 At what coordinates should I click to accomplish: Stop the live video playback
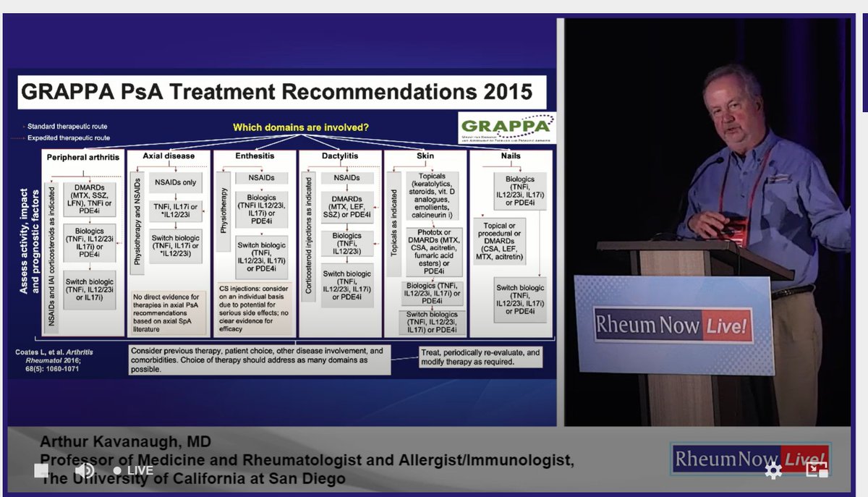42,471
